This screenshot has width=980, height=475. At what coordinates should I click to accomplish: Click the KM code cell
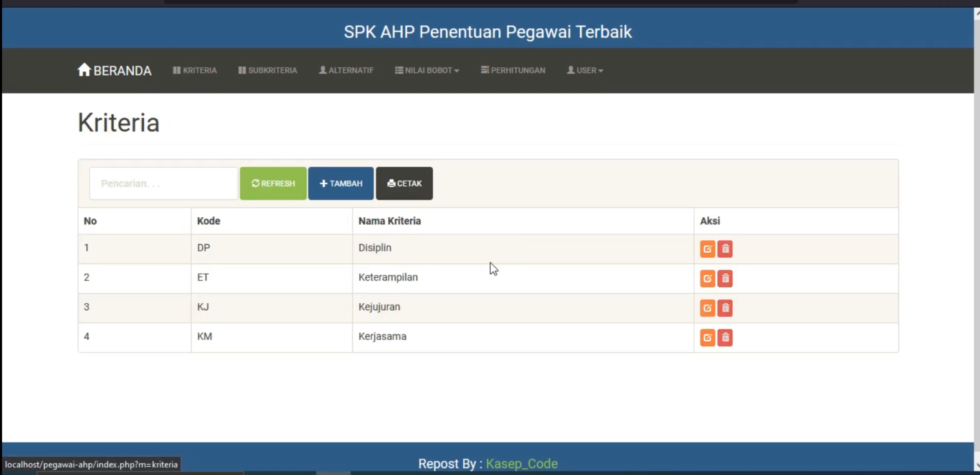point(271,338)
